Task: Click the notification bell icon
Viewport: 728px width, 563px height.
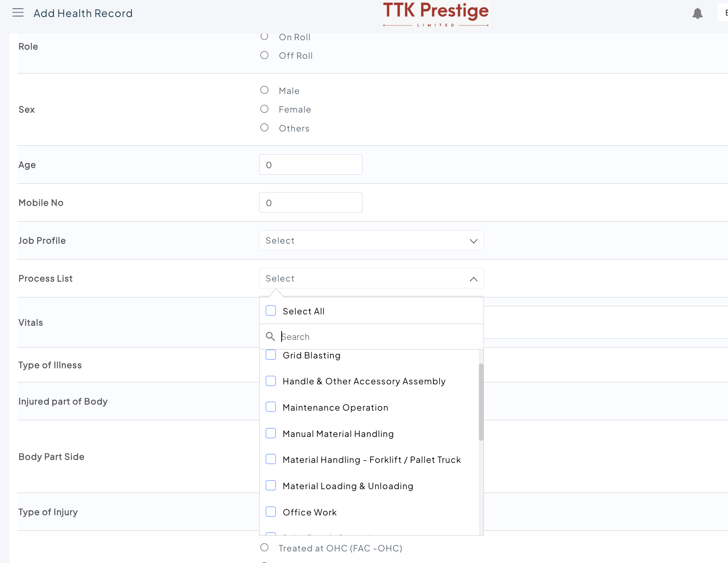Action: 697,14
